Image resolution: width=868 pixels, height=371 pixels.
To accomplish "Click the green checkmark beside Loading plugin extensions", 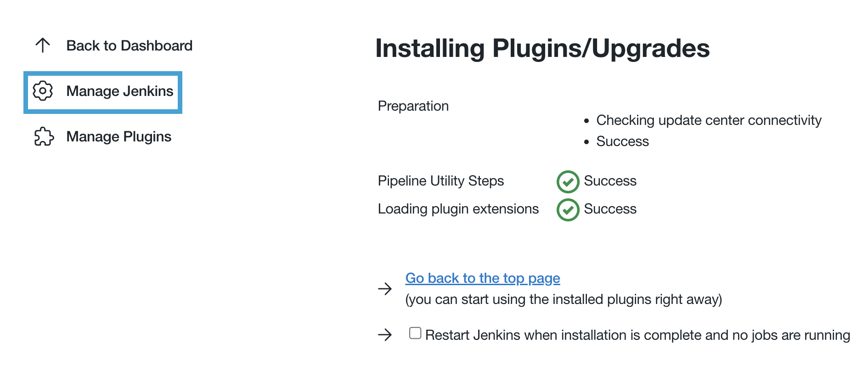I will [568, 209].
